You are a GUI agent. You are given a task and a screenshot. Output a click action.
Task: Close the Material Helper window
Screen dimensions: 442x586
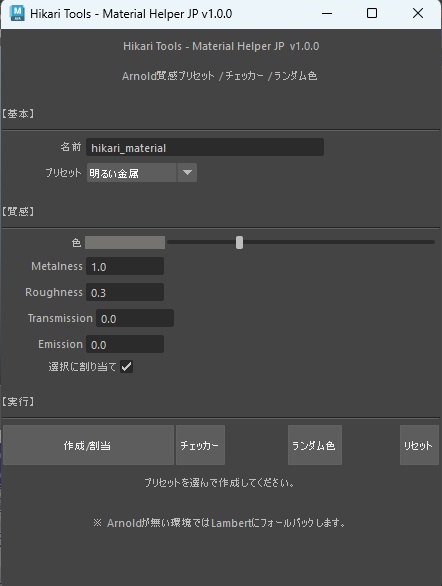coord(418,13)
